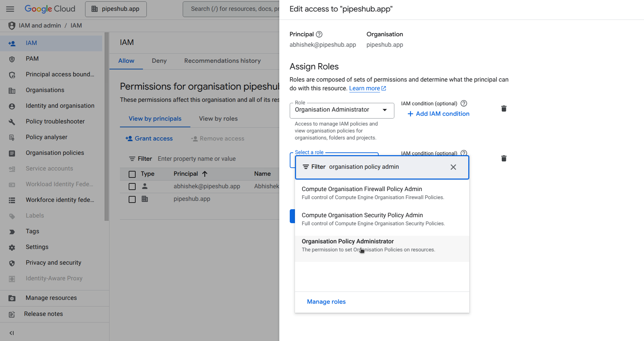Click the Grant access icon
The image size is (644, 341).
coord(129,138)
